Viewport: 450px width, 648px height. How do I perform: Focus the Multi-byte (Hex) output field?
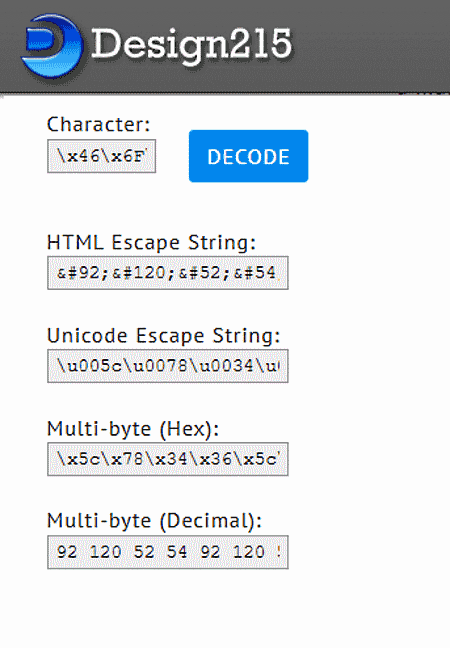(x=168, y=459)
